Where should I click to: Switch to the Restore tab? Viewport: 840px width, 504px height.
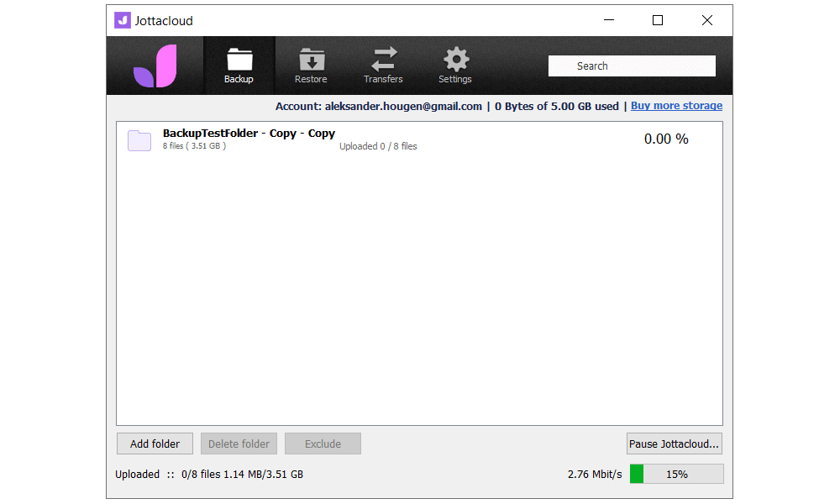point(311,66)
